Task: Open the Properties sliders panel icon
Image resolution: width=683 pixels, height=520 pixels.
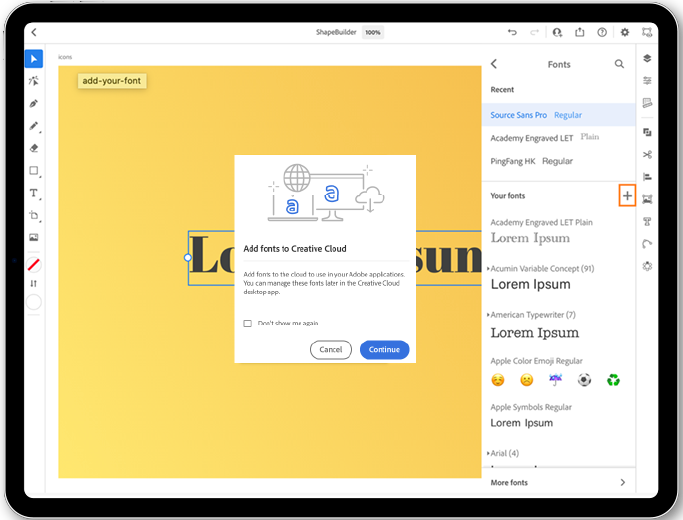Action: coord(647,81)
